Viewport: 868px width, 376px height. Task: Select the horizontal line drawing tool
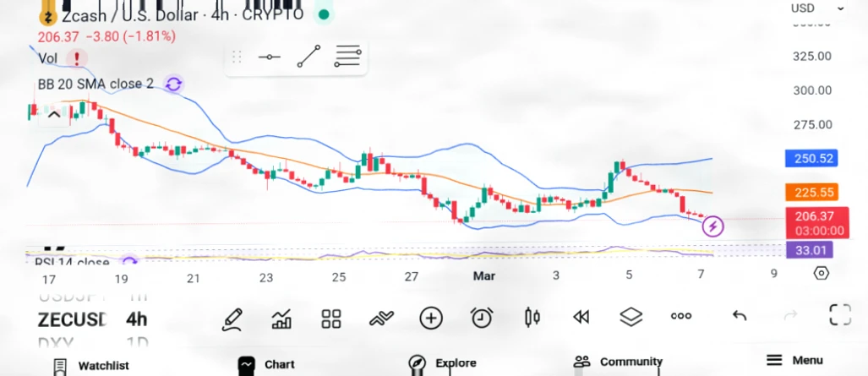270,57
